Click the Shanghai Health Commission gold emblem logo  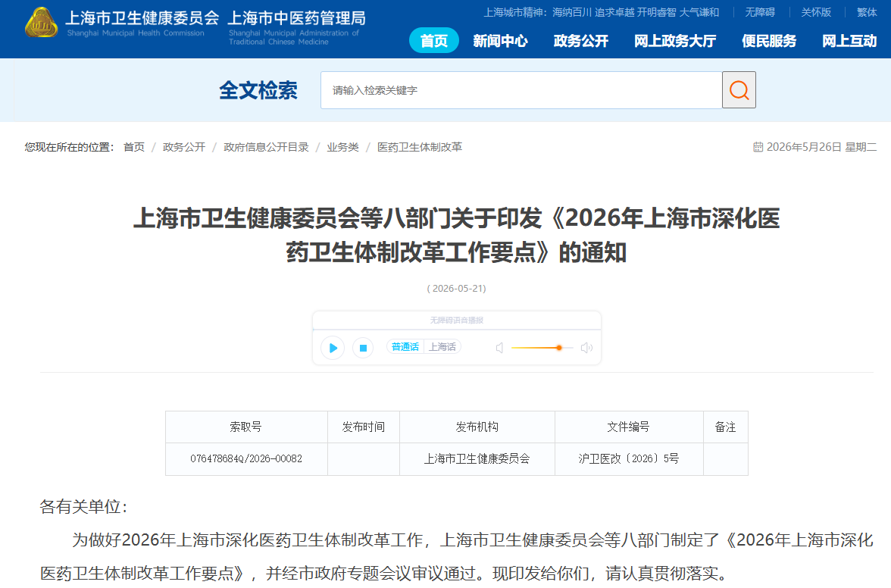click(x=42, y=23)
